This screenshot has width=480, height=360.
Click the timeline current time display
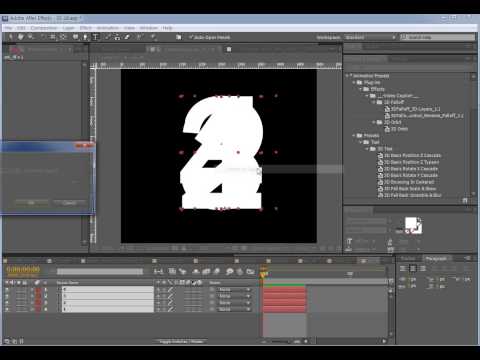[23, 269]
